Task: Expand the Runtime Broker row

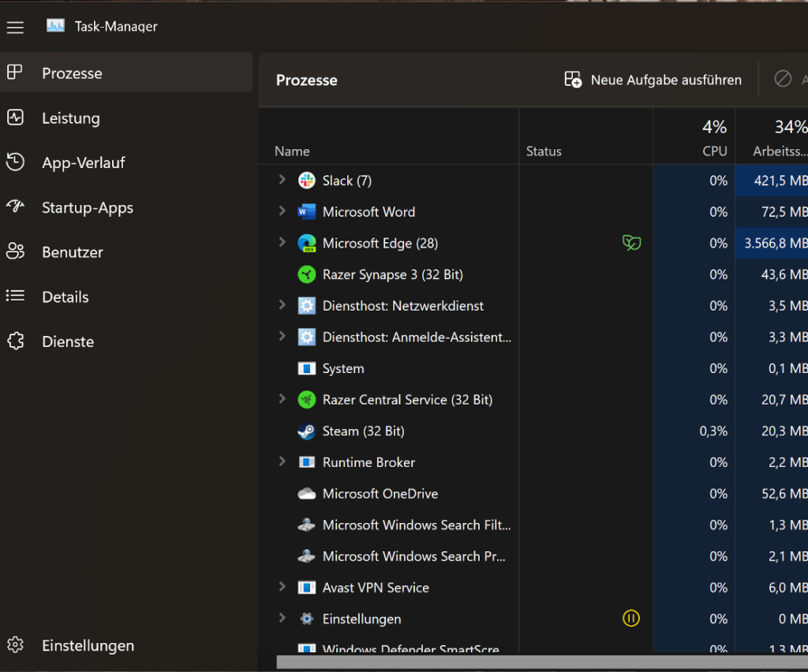Action: (x=282, y=461)
